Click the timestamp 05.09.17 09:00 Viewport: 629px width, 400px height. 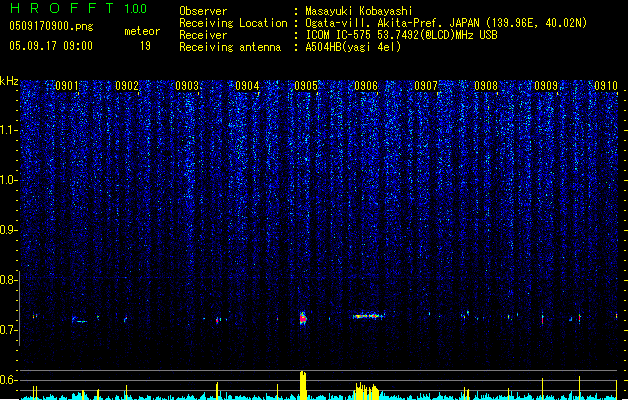[51, 46]
